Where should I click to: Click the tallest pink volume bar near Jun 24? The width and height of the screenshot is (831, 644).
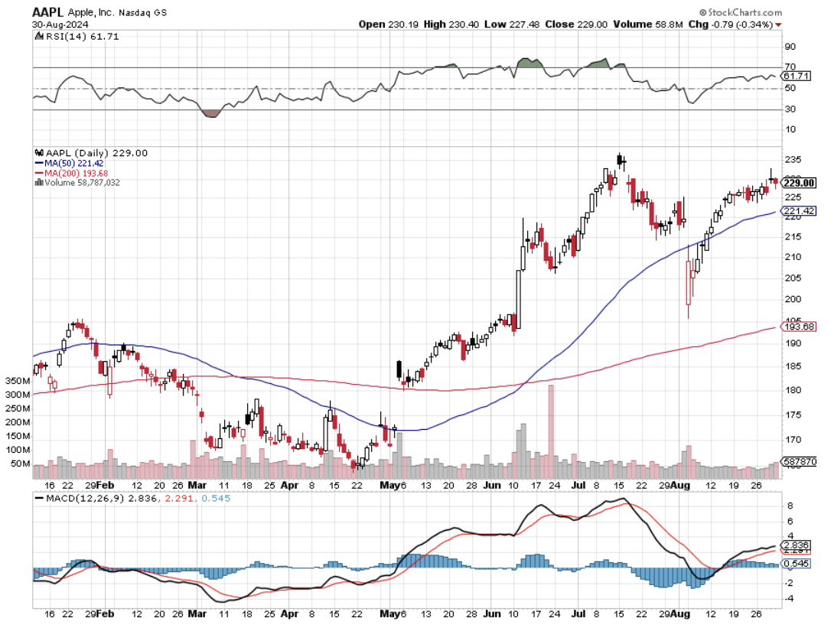[551, 431]
